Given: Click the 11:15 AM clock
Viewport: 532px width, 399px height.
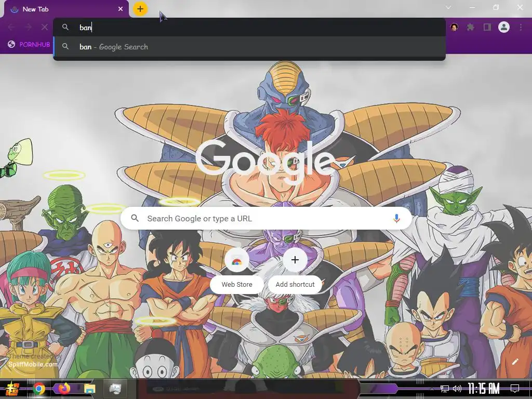Looking at the screenshot, I should [484, 389].
